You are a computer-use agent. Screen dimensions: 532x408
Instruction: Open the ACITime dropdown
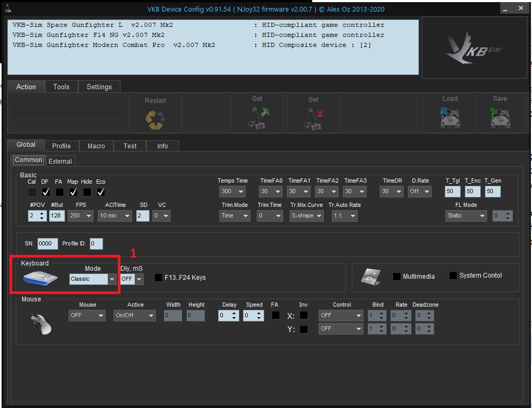pyautogui.click(x=115, y=216)
